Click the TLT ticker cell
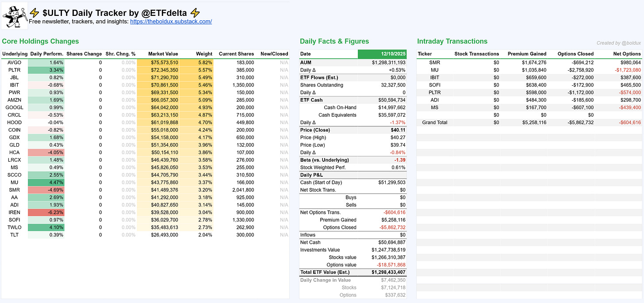 point(15,235)
